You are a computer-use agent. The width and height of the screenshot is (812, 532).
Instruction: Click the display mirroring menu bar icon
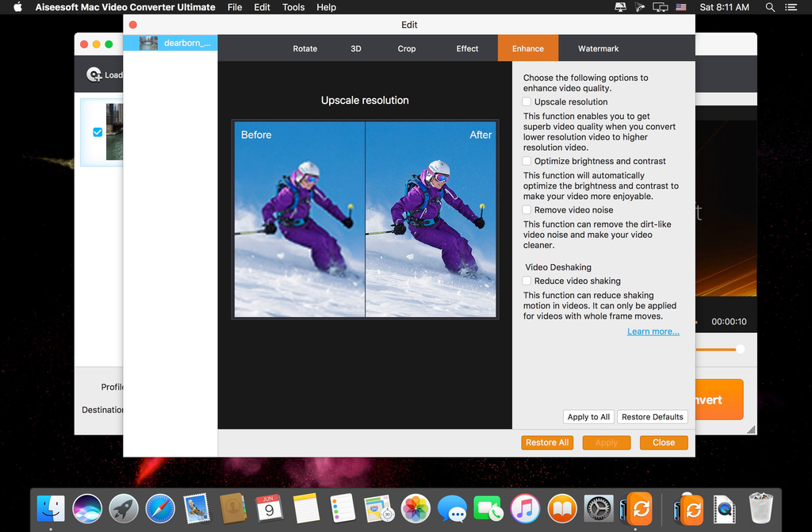tap(660, 7)
